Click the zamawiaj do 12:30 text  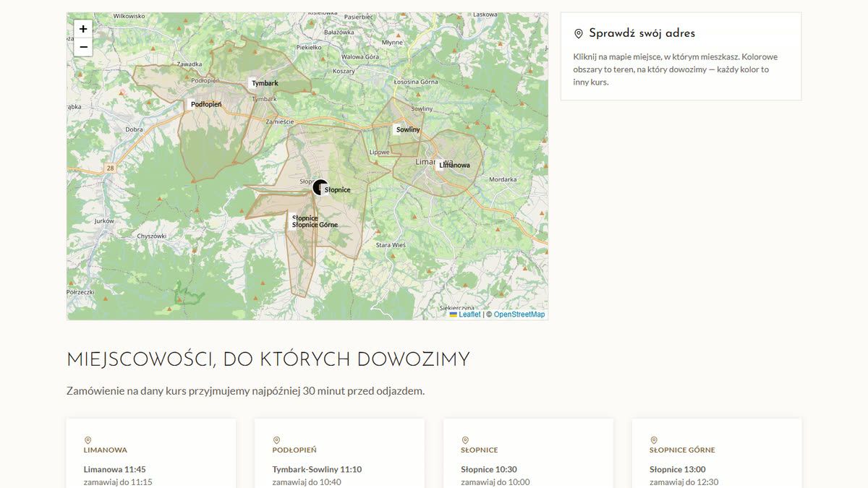click(684, 482)
